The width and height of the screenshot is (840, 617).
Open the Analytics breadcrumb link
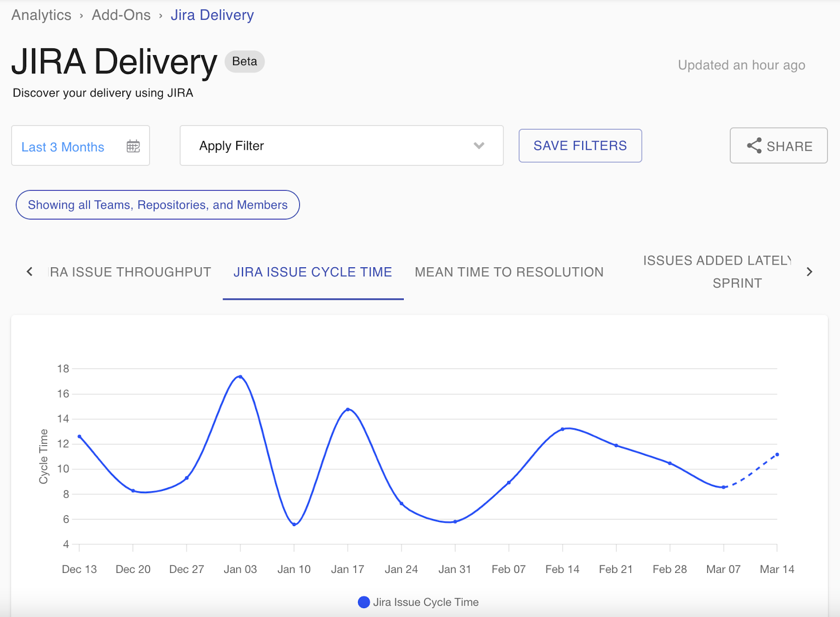(41, 15)
